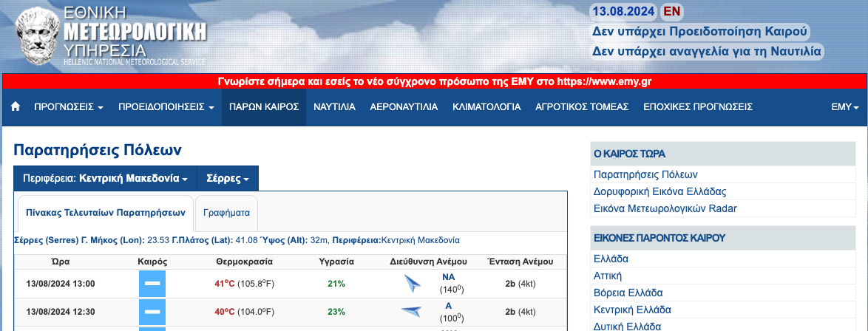Open Αττική sidebar link

pos(608,276)
